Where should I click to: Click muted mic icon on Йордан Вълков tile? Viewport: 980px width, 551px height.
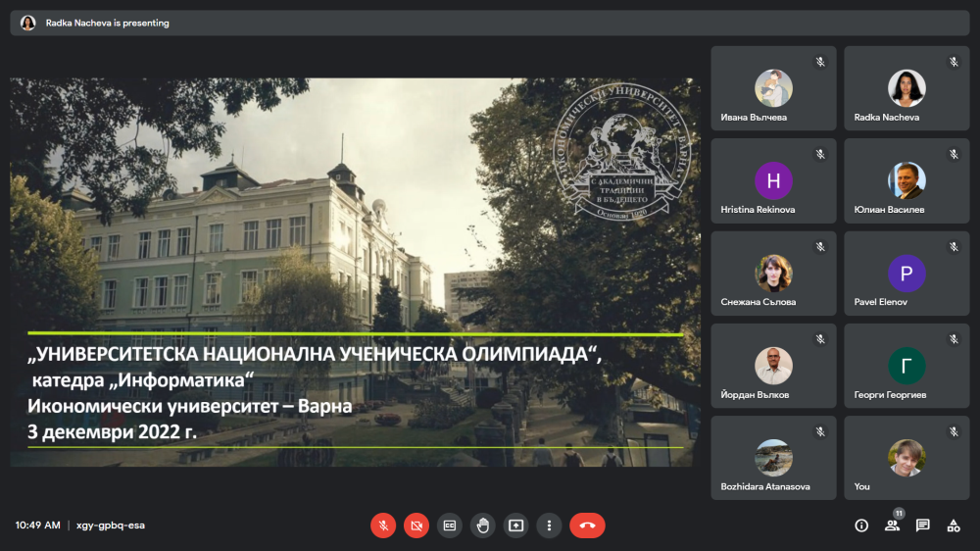(x=820, y=339)
